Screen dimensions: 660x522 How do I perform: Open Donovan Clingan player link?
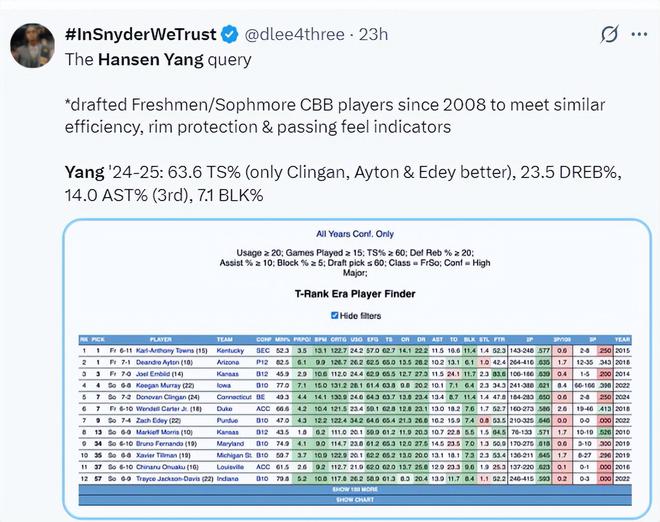pos(167,397)
